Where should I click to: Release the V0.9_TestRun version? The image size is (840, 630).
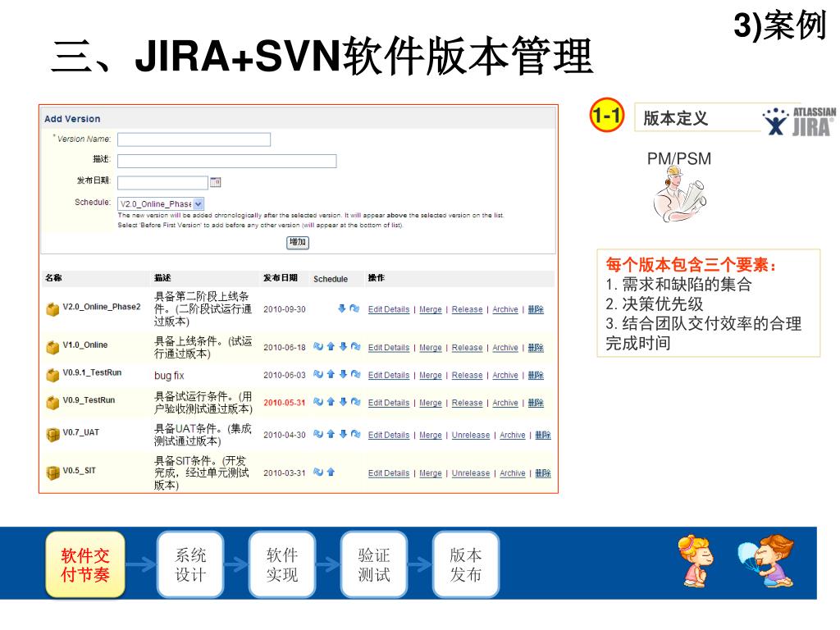pyautogui.click(x=467, y=402)
